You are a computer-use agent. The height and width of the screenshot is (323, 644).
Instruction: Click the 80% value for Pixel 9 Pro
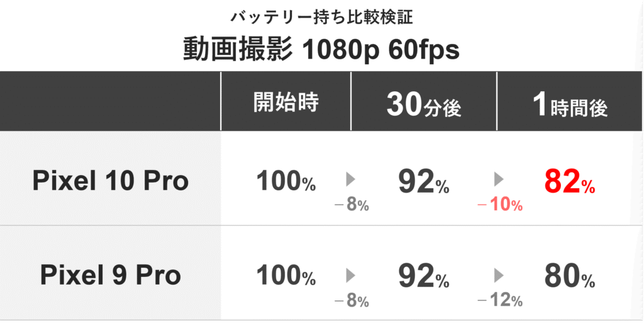(x=569, y=276)
